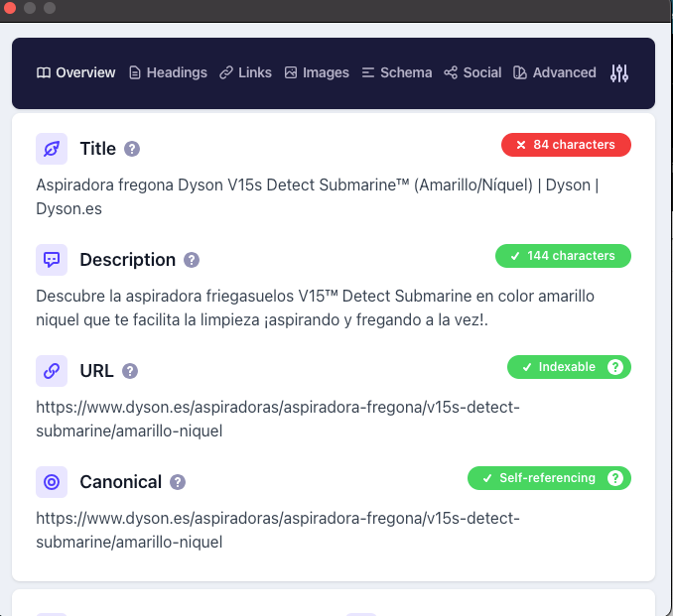Open the Advanced tab
This screenshot has height=616, width=673.
pyautogui.click(x=555, y=72)
